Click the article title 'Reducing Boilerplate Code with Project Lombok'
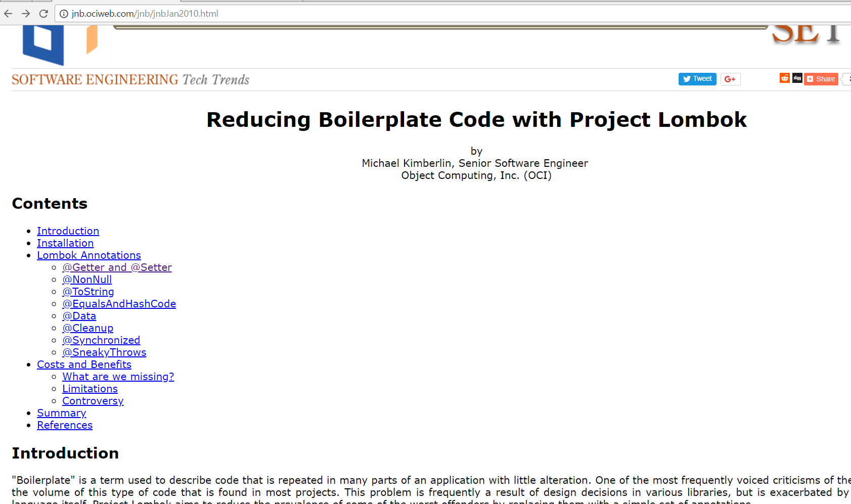 [x=476, y=120]
